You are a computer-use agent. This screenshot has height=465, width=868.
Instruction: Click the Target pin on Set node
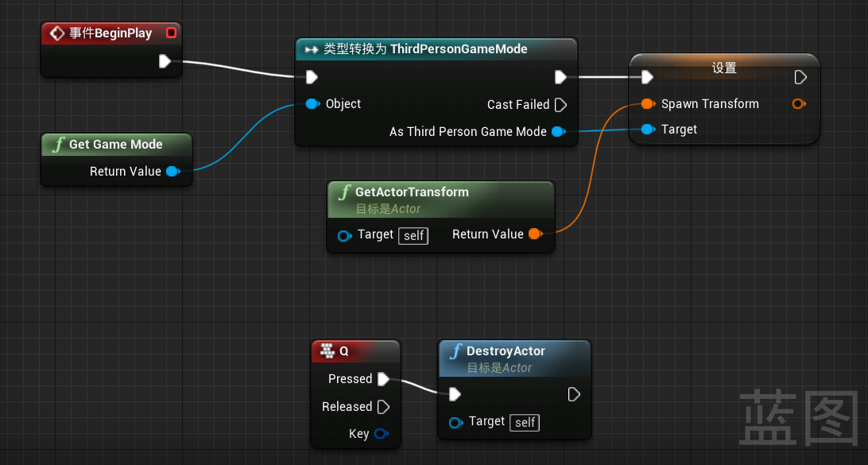click(x=649, y=129)
